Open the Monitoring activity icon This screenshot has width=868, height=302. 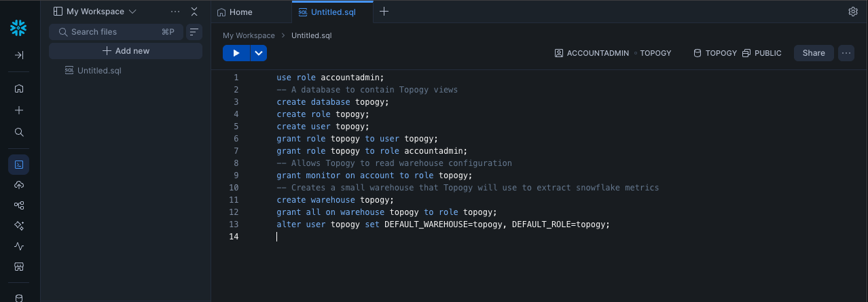point(19,246)
